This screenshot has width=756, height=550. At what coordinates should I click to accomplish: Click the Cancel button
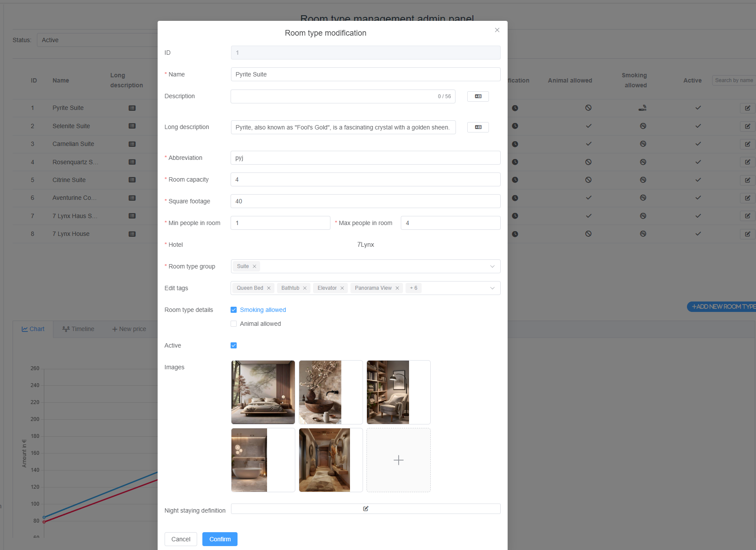[x=181, y=539]
